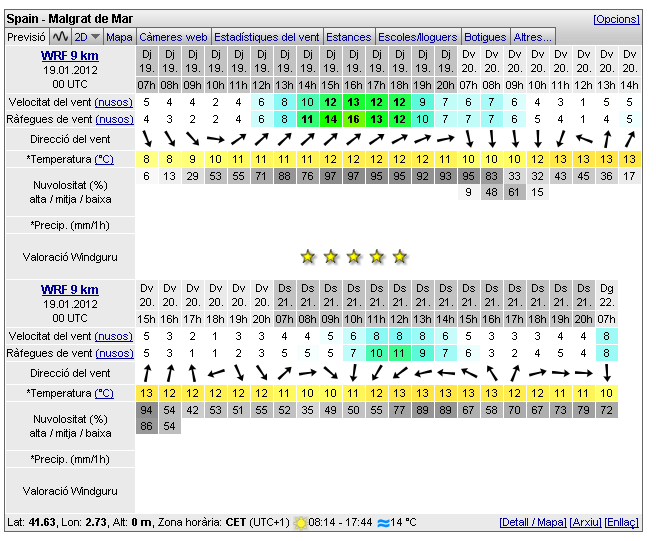Viewport: 656px width, 541px height.
Task: Click the last yellow rating star
Action: (400, 257)
